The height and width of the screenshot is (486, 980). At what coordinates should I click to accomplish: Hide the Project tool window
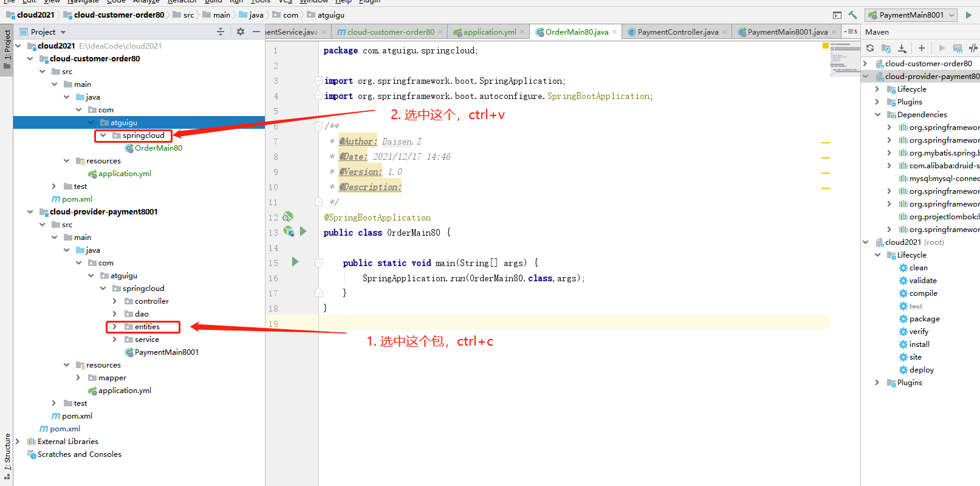pos(256,32)
